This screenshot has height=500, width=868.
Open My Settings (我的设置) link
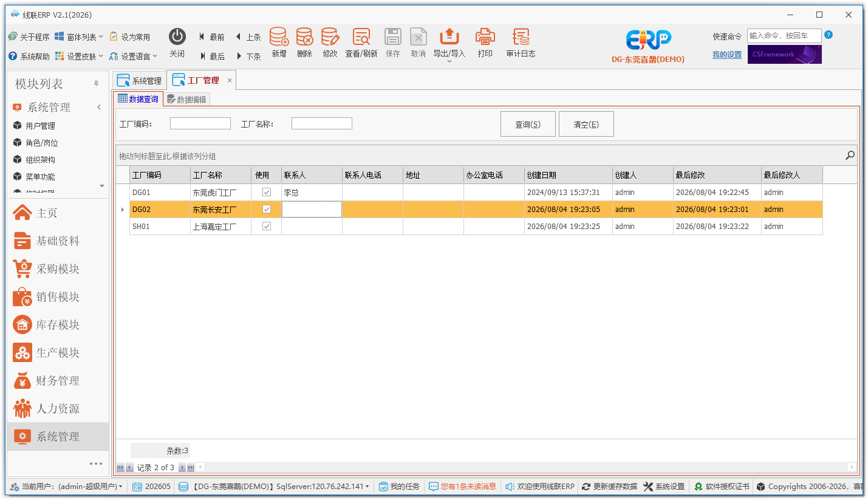pos(727,55)
